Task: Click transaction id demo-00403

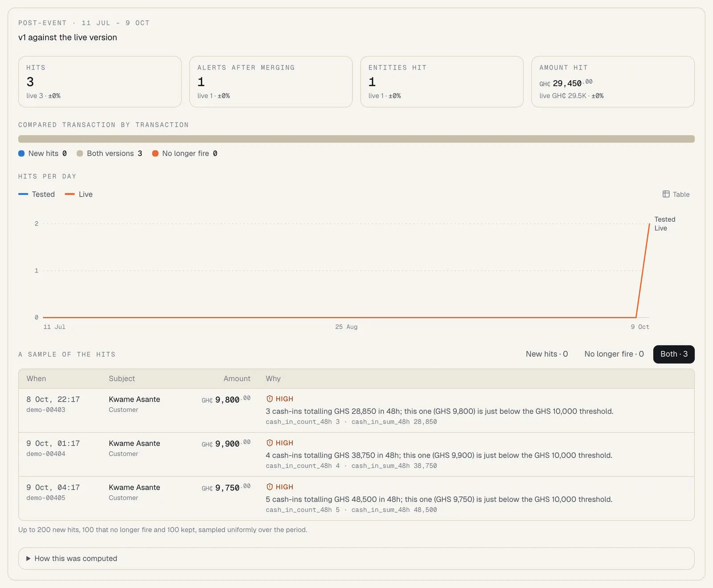Action: tap(46, 410)
